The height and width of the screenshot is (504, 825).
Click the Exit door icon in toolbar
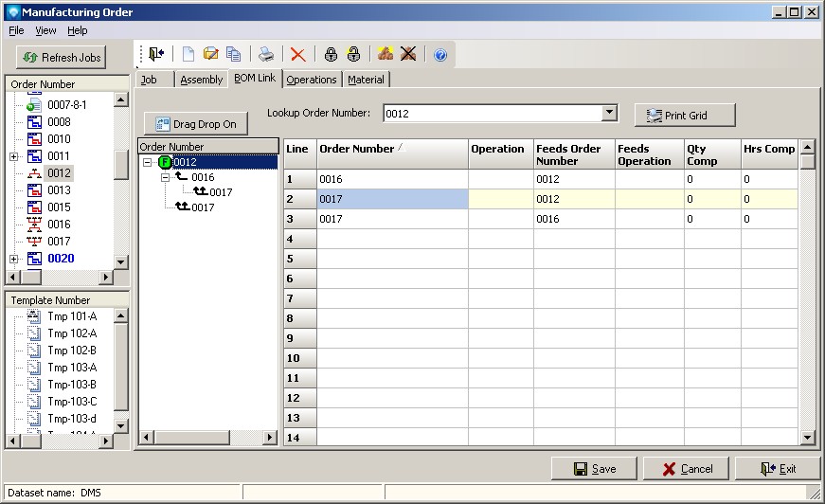(x=156, y=54)
